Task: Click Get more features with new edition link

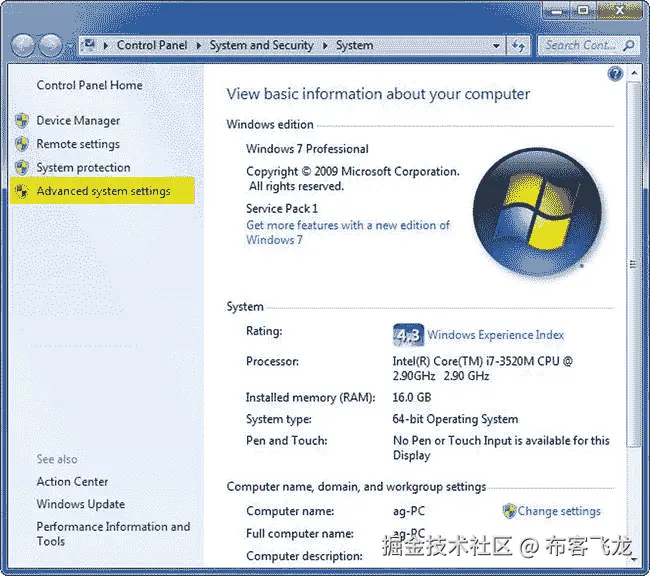Action: click(x=347, y=232)
